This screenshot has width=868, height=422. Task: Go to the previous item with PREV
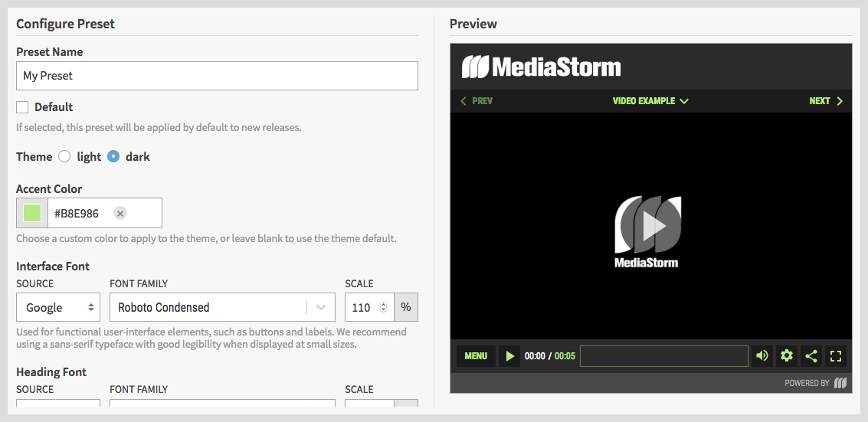click(x=477, y=101)
